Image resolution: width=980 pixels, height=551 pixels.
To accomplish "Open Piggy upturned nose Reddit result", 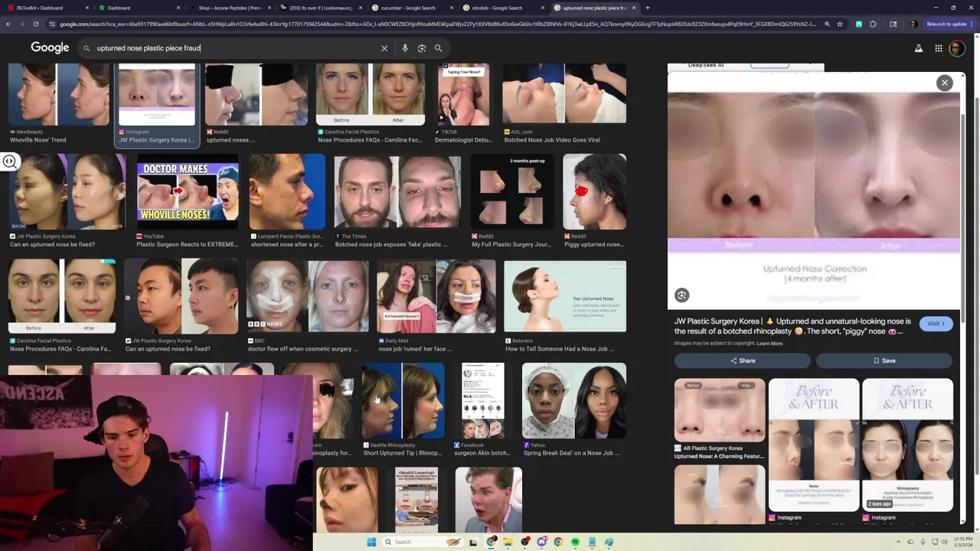I will point(594,201).
